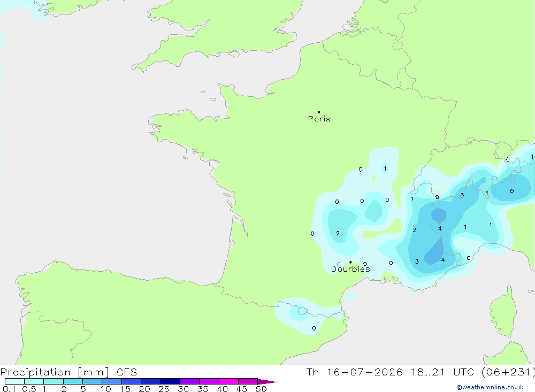Click the Dourbies location dot marker
Image resolution: width=535 pixels, height=392 pixels.
point(350,262)
